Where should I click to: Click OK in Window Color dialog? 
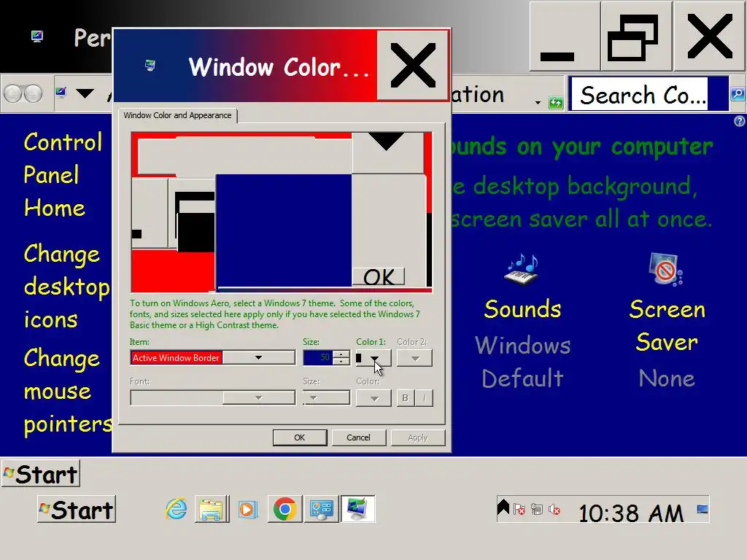point(300,437)
